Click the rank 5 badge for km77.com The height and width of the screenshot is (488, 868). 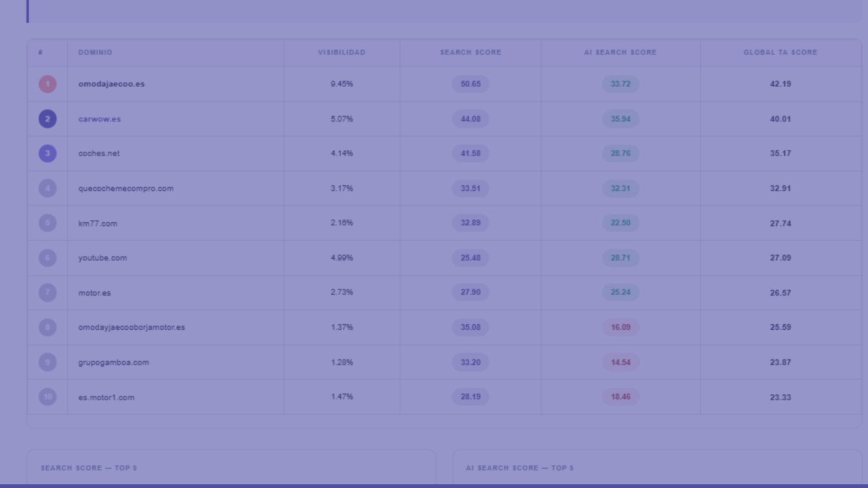pyautogui.click(x=47, y=223)
